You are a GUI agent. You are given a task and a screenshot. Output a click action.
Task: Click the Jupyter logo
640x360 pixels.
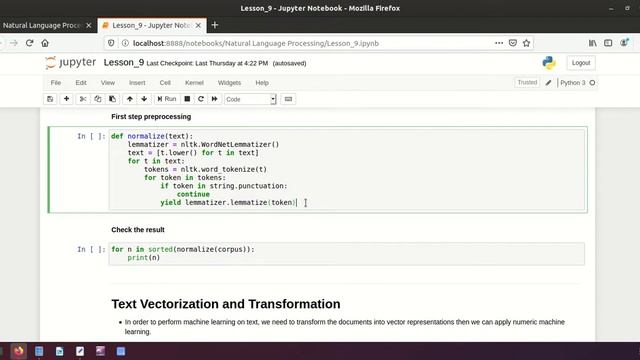pos(71,62)
